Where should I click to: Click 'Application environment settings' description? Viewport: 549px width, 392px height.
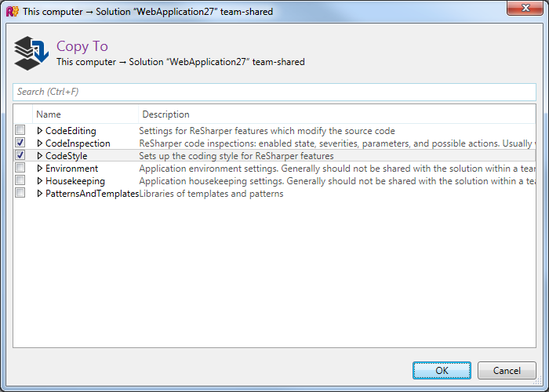337,169
